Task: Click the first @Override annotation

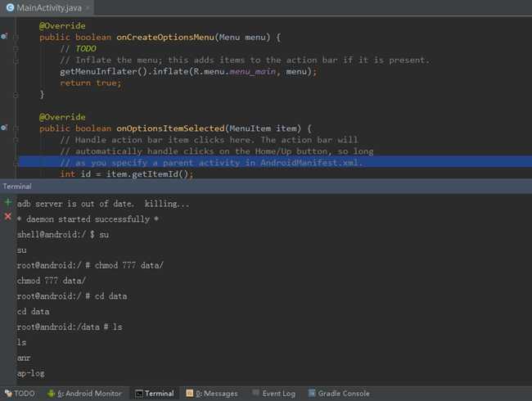Action: [x=62, y=26]
